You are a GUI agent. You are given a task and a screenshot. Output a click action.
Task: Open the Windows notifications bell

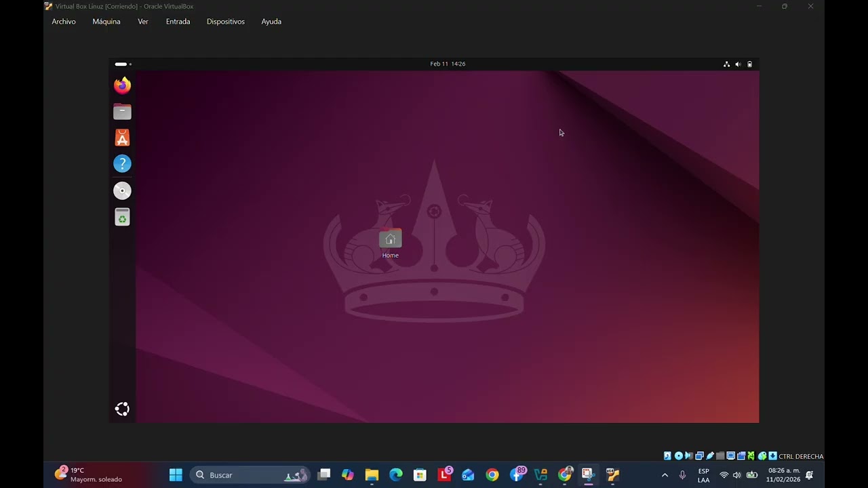[x=809, y=475]
